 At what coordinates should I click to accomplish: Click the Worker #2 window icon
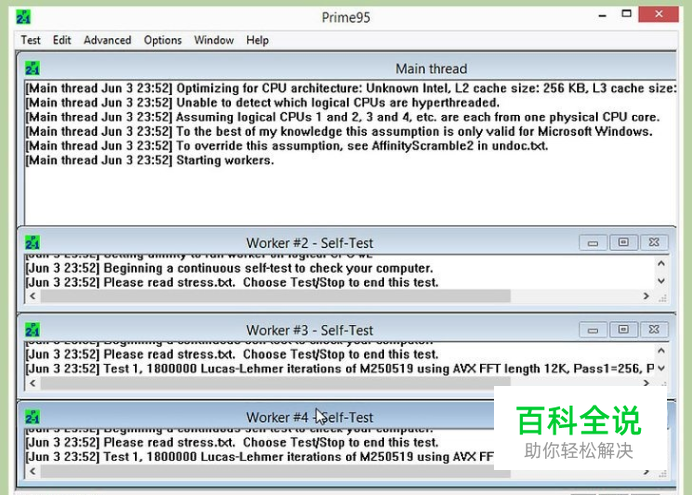coord(32,243)
